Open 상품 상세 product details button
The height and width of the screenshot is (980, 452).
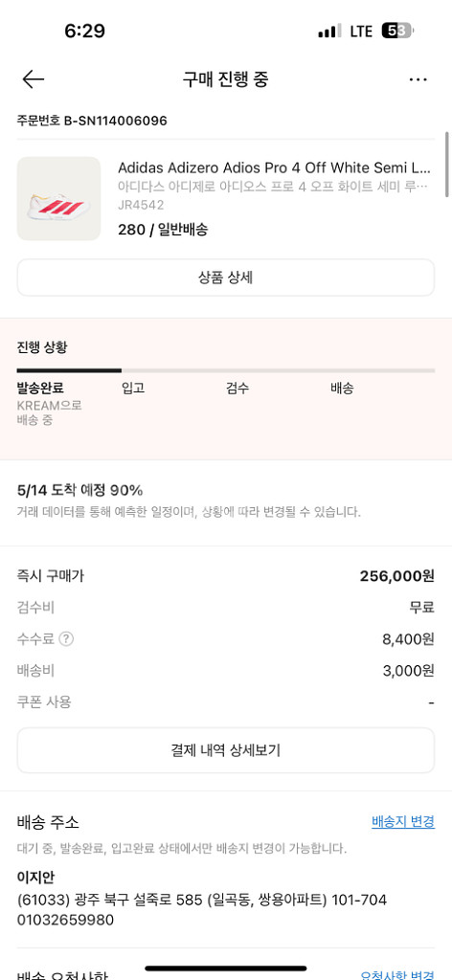226,278
